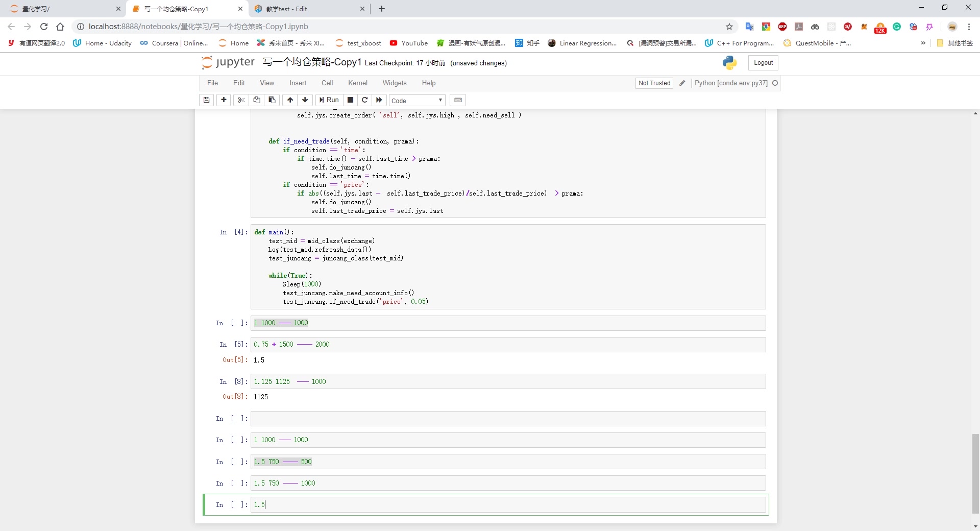The width and height of the screenshot is (980, 531).
Task: Click the notebook vertical scrollbar thumb
Action: [x=975, y=473]
